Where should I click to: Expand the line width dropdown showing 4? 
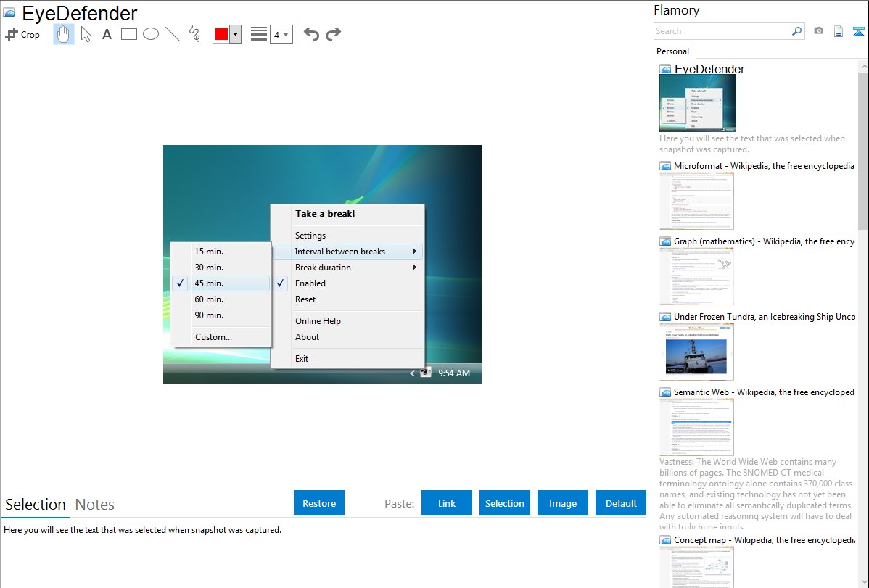coord(281,34)
